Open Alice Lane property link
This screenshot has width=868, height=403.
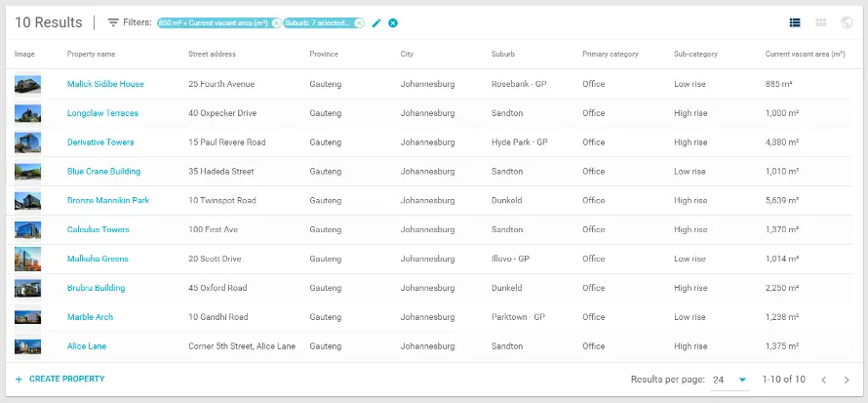point(87,346)
